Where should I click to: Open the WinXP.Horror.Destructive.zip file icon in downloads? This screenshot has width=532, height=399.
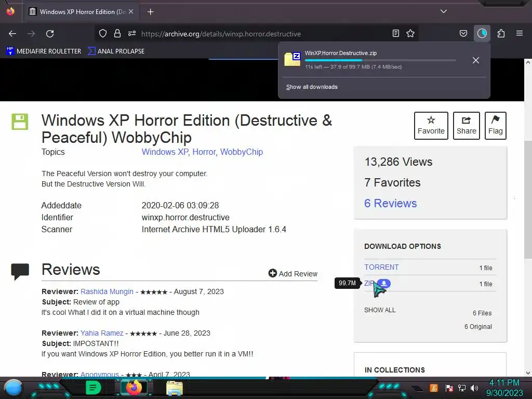(x=292, y=59)
